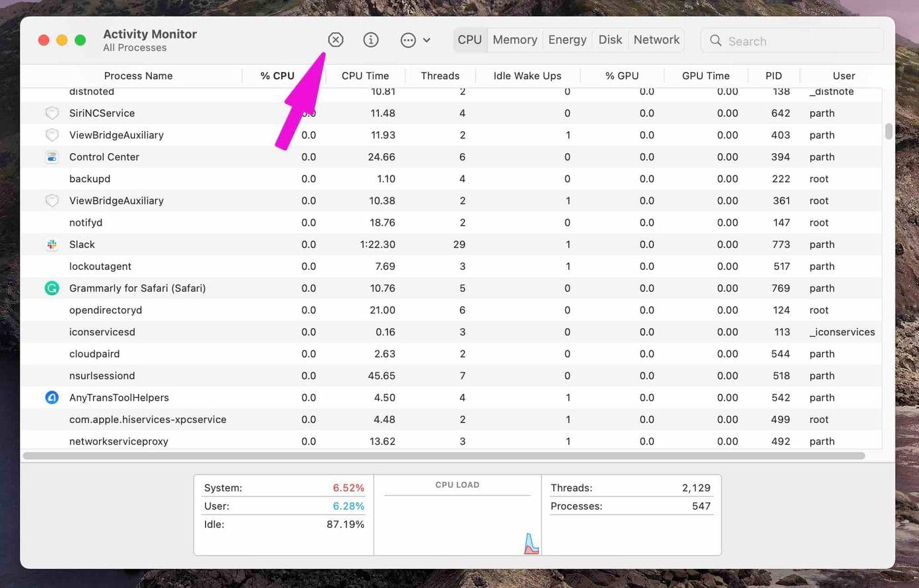The image size is (919, 588).
Task: Click the User 6.28% value
Action: tap(349, 506)
